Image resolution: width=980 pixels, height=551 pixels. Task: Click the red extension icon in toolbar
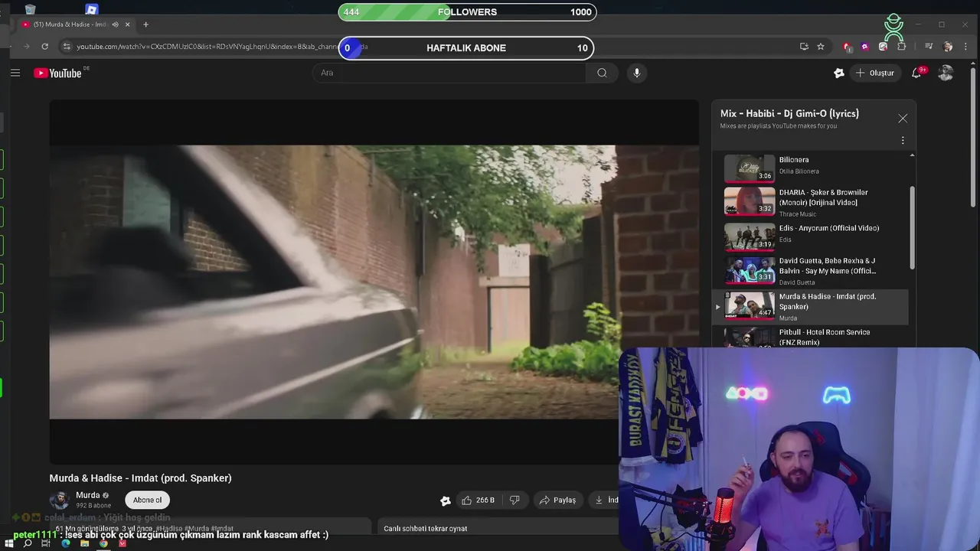click(x=847, y=47)
